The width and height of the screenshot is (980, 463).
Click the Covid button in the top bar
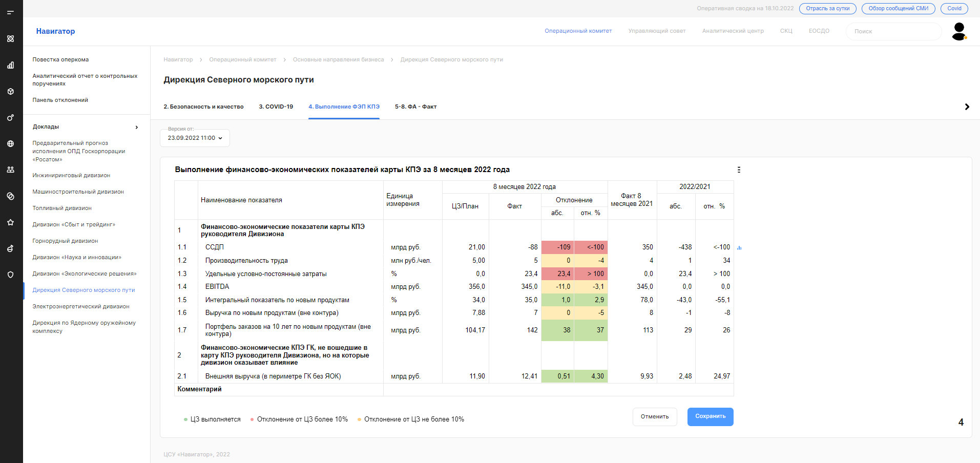954,8
